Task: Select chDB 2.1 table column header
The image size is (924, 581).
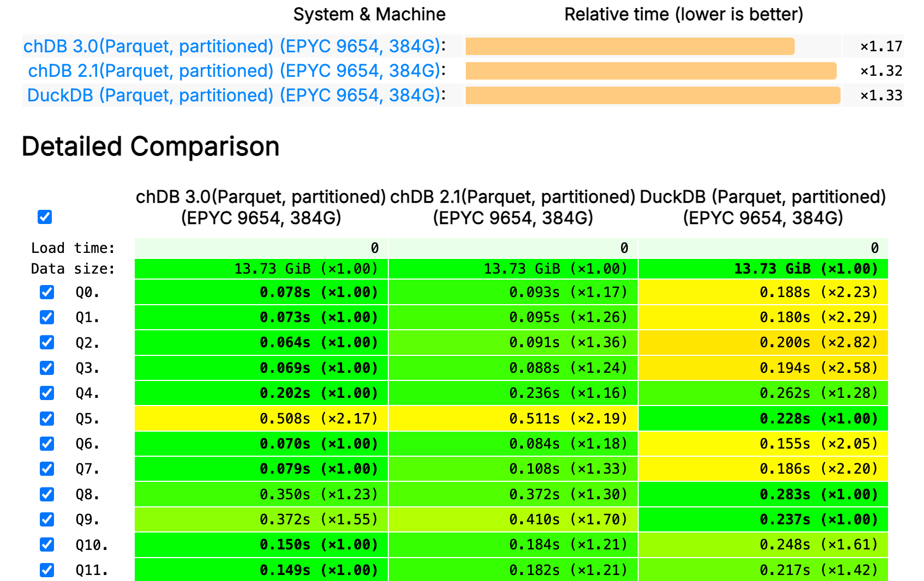Action: (x=513, y=207)
